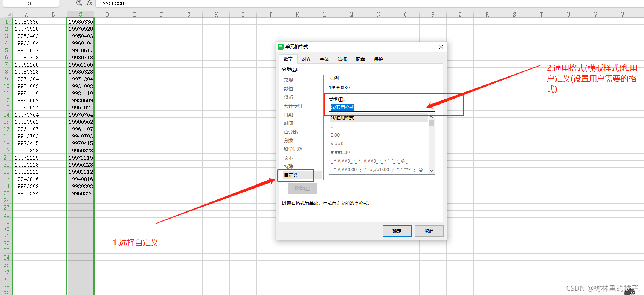The width and height of the screenshot is (644, 295).
Task: Select 数值 in the category list
Action: point(302,88)
